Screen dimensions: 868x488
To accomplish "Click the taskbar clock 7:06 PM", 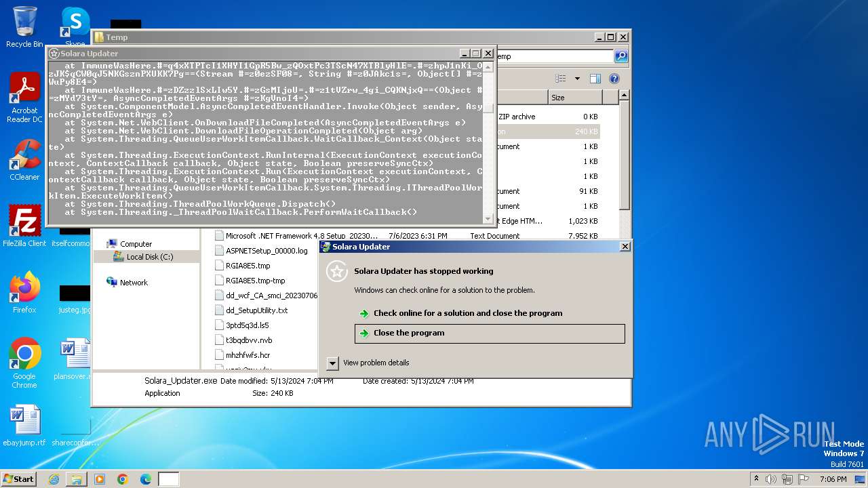I will 833,479.
